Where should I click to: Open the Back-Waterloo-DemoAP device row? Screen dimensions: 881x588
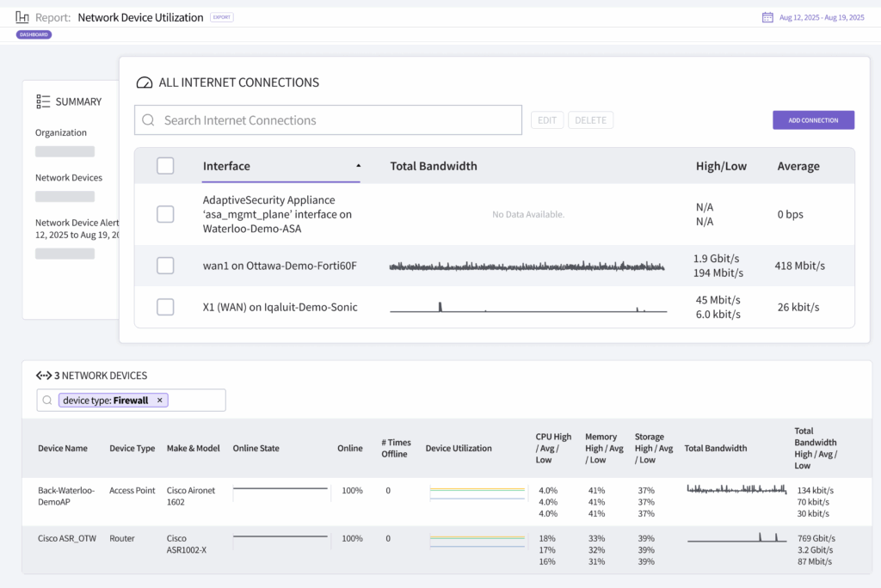[447, 501]
